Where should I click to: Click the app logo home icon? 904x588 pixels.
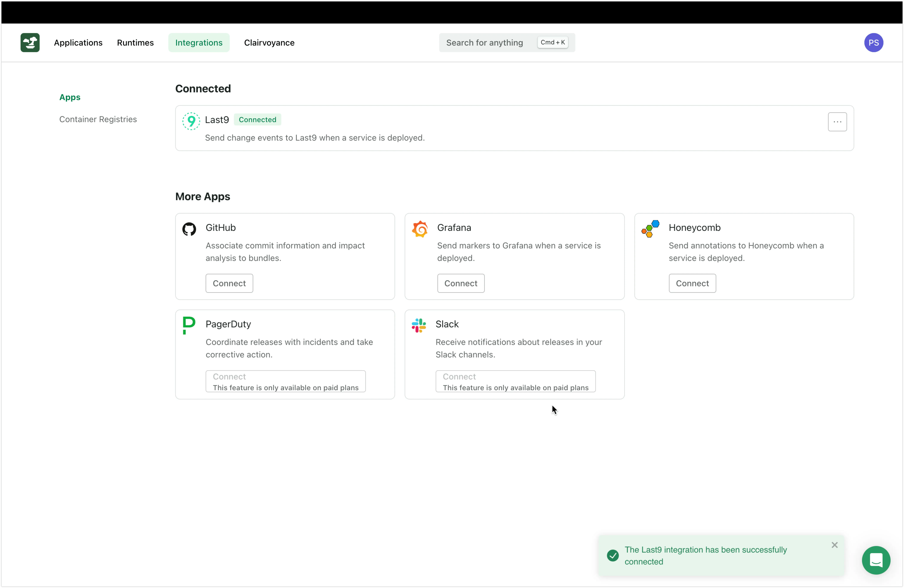[30, 43]
